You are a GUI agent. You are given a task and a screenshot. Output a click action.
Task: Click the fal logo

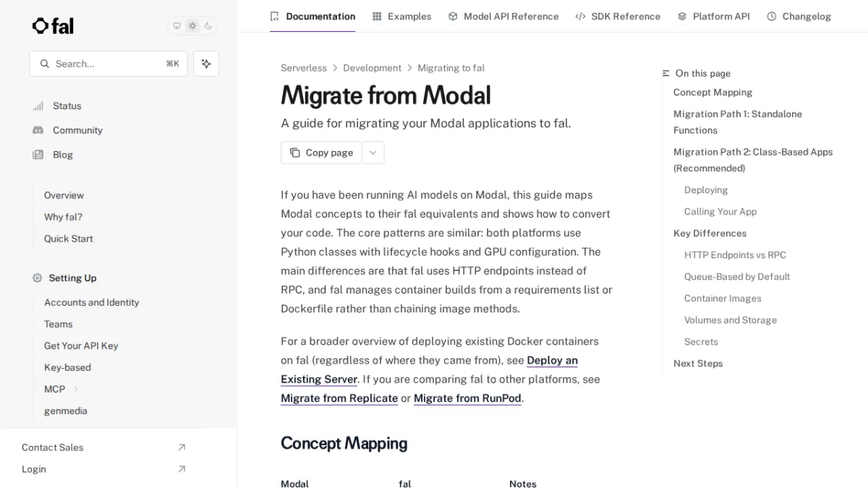pos(53,26)
